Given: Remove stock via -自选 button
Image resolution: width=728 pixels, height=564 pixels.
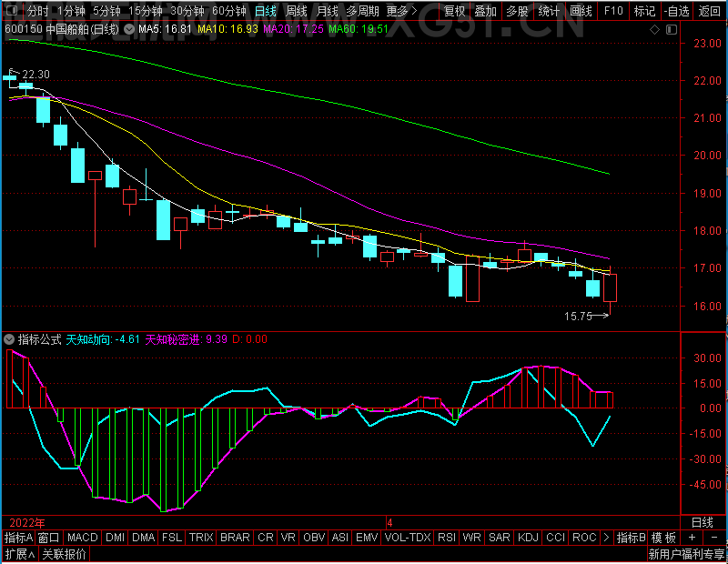Looking at the screenshot, I should tap(676, 11).
